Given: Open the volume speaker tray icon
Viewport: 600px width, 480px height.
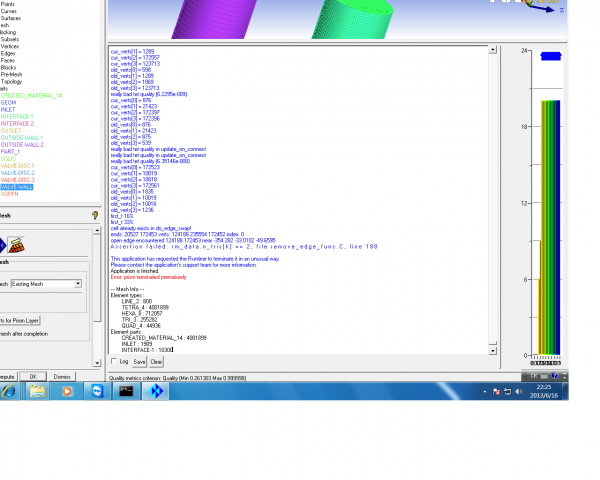Looking at the screenshot, I should (x=518, y=391).
